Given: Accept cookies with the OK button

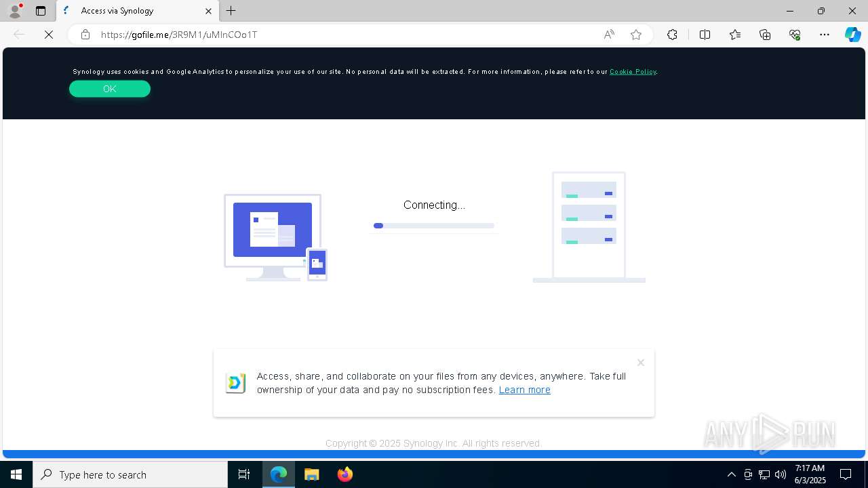Looking at the screenshot, I should coord(110,89).
